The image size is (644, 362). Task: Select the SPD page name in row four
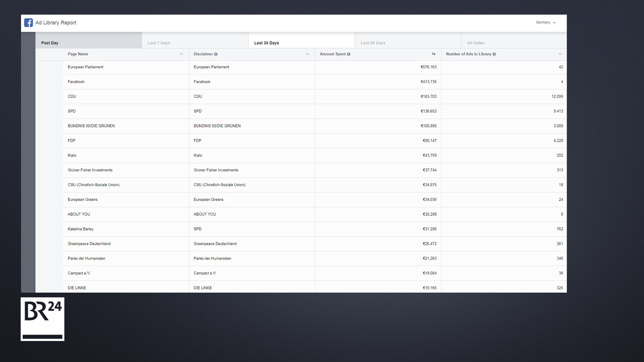point(72,111)
